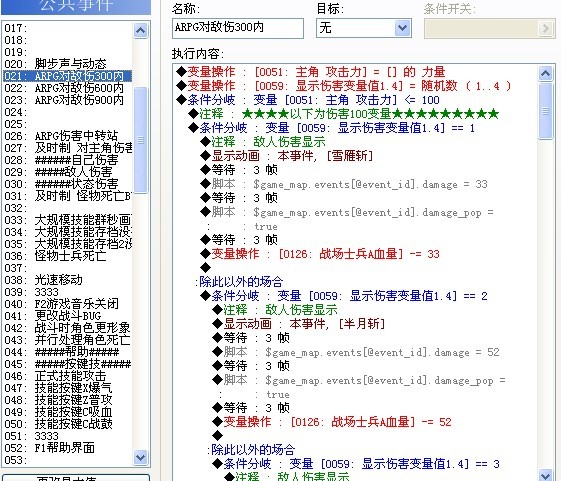Select event 026: ARPG伤害中转站
Image resolution: width=561 pixels, height=481 pixels.
(x=68, y=136)
